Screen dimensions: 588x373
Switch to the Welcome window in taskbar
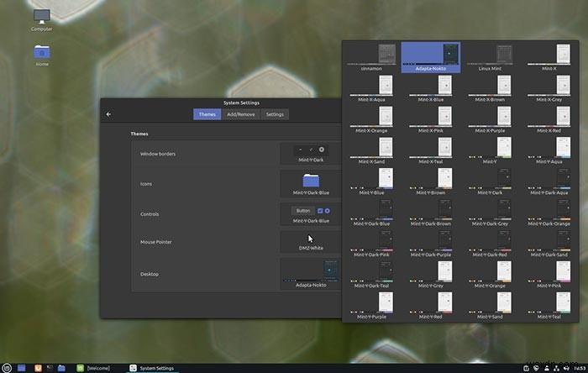(94, 368)
